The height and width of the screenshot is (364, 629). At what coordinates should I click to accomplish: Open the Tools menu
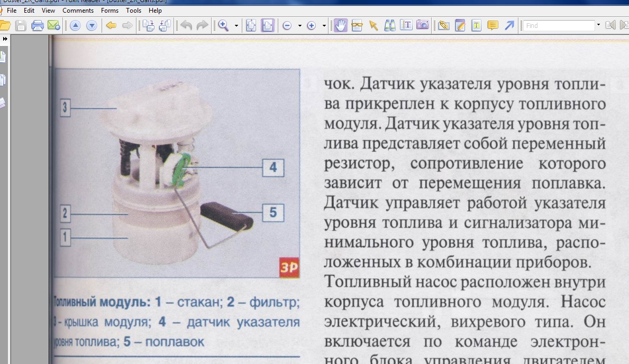(x=133, y=11)
